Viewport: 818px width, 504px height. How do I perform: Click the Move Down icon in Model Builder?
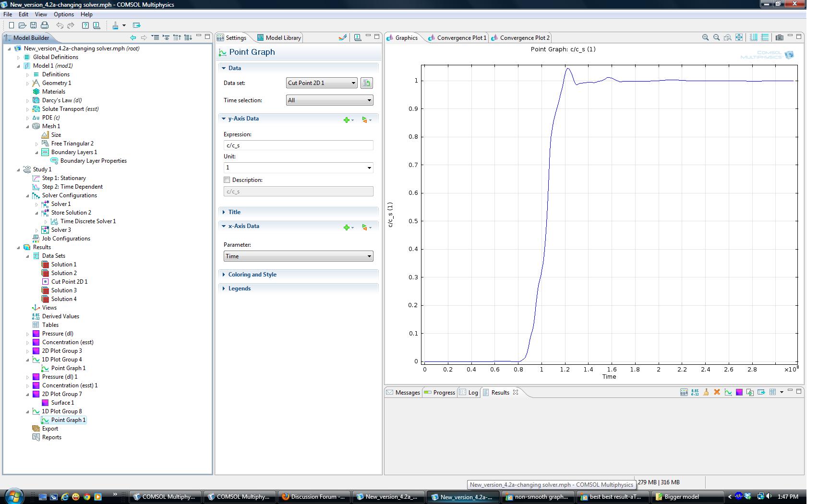188,37
